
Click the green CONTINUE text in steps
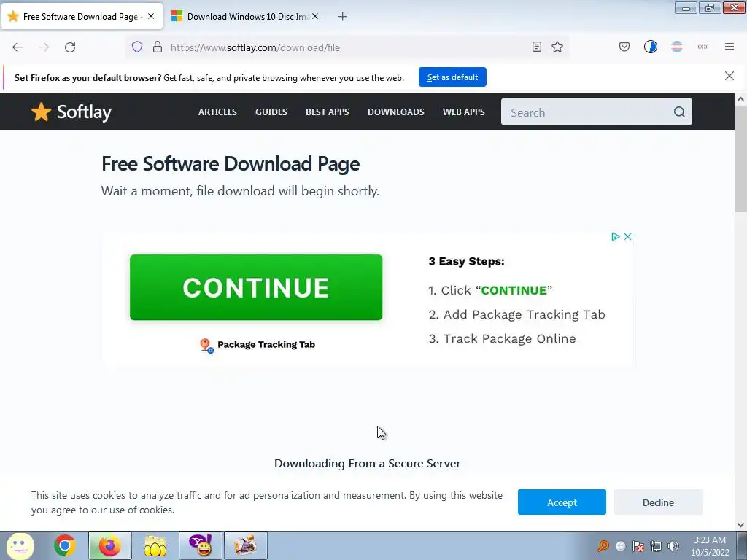point(514,290)
